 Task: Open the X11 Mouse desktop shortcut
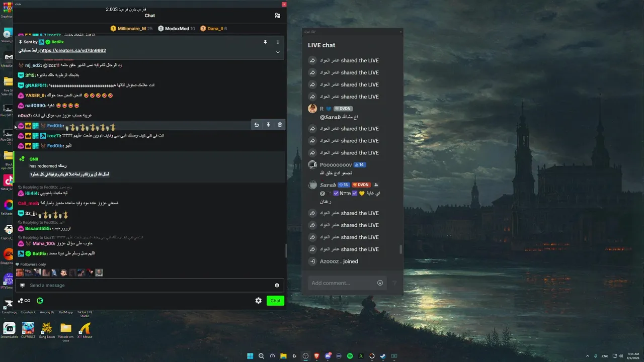pos(85,330)
